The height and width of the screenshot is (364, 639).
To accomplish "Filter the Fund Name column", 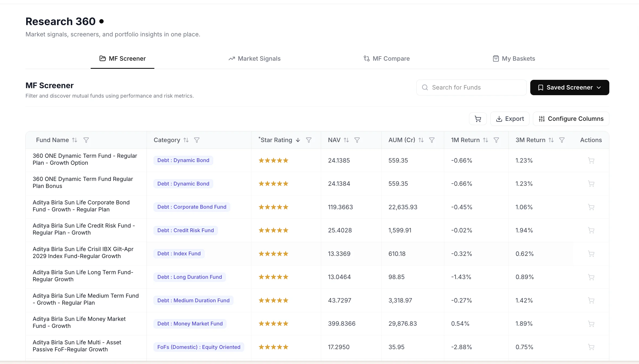I will click(x=86, y=140).
